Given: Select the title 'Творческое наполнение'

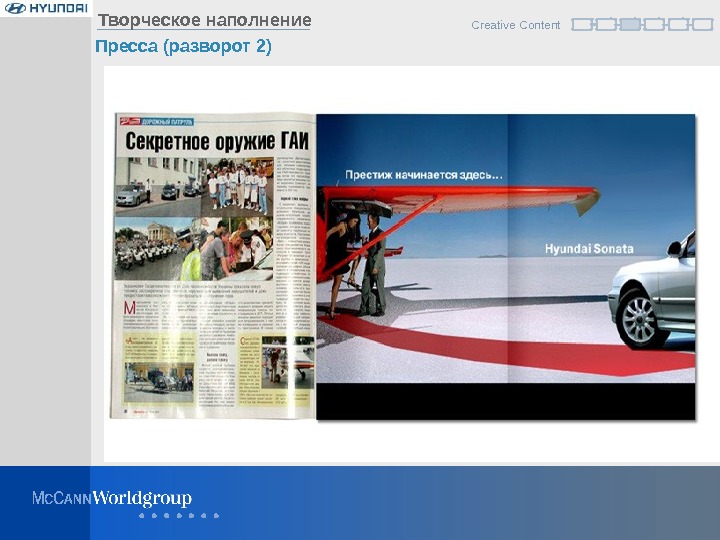Looking at the screenshot, I should click(204, 21).
